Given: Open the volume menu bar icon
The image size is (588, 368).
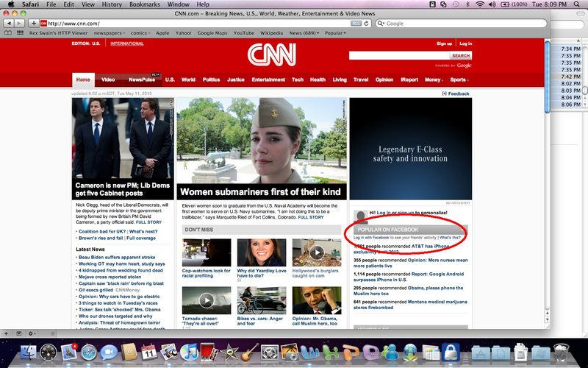Looking at the screenshot, I should click(492, 4).
